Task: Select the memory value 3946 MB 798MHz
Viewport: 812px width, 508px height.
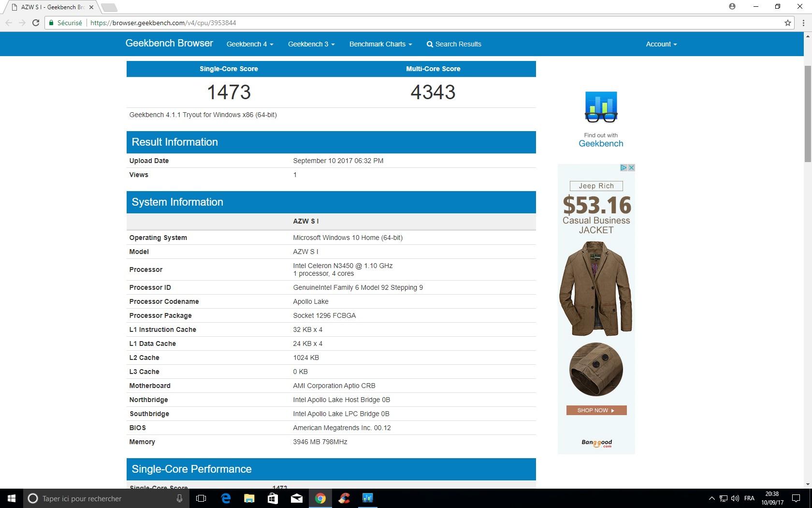Action: [320, 442]
